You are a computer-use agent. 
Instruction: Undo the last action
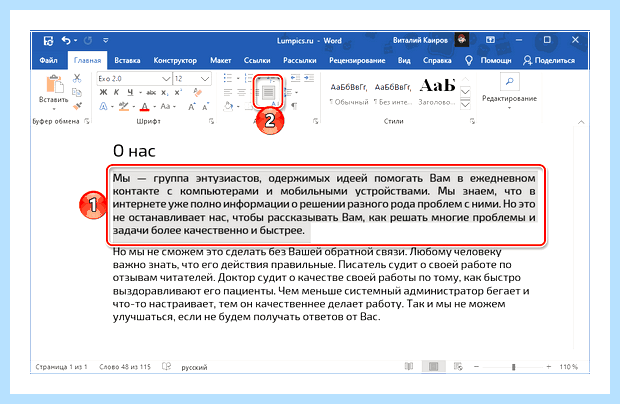coord(66,40)
